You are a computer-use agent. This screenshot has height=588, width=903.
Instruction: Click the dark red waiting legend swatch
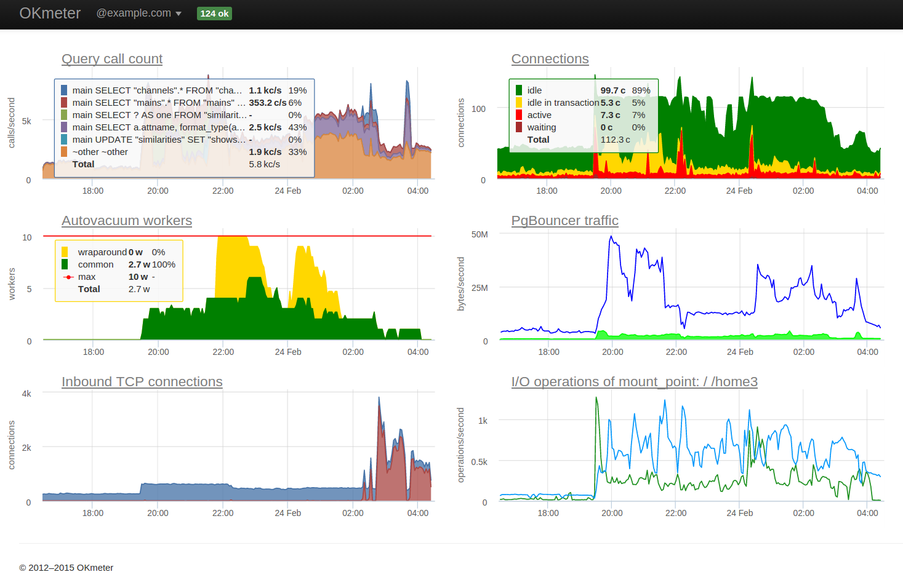coord(519,127)
